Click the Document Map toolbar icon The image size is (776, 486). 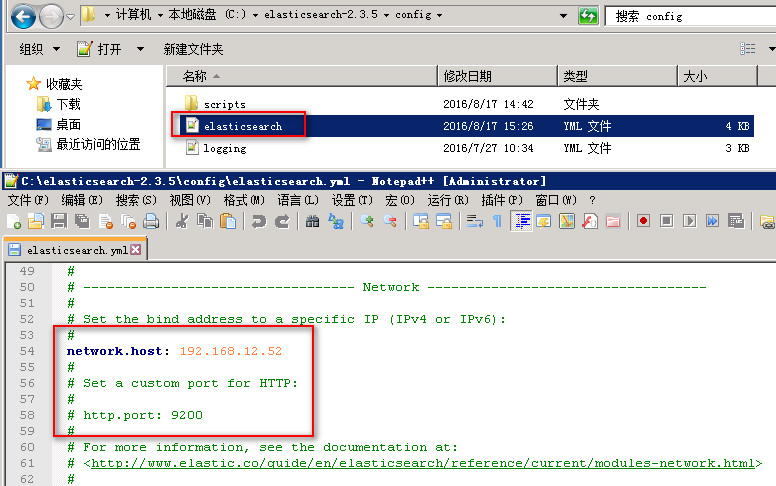567,221
